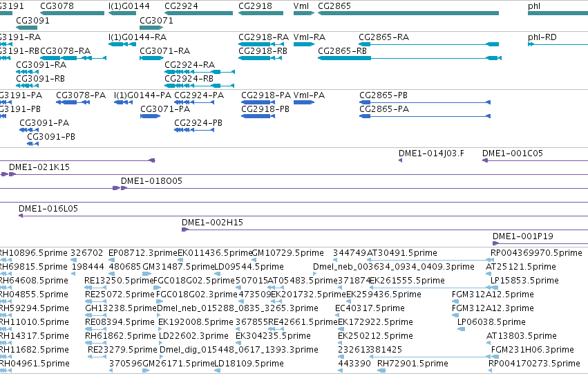Select transcript CG2865-RB label
Viewport: 588px width, 374px height.
tap(342, 50)
